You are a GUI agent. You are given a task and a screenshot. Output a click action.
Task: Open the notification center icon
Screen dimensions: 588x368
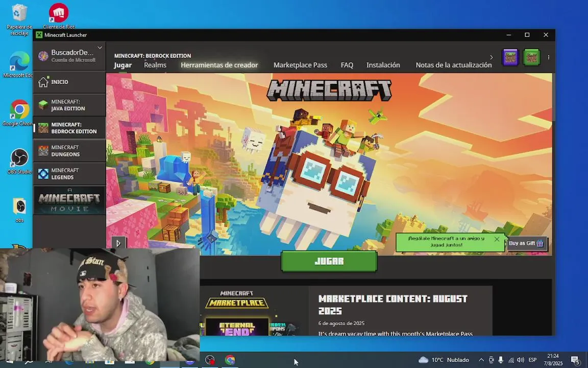coord(576,360)
